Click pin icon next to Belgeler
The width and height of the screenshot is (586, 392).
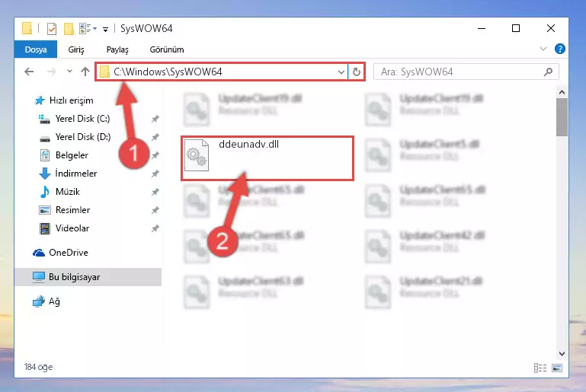155,155
